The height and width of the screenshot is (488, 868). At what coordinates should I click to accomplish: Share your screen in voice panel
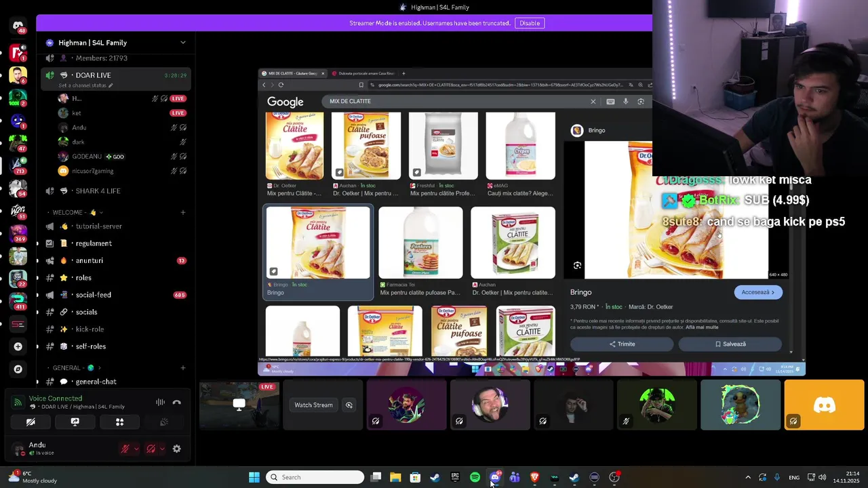click(x=75, y=422)
